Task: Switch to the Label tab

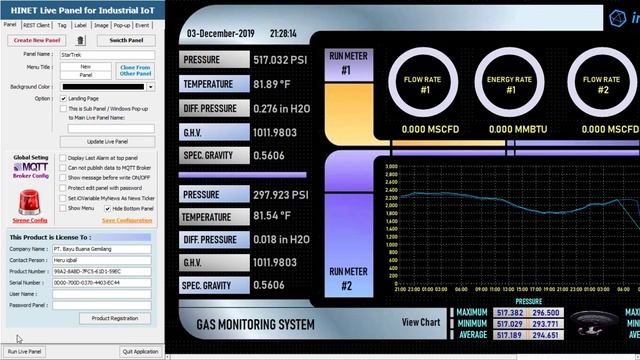Action: [x=80, y=25]
